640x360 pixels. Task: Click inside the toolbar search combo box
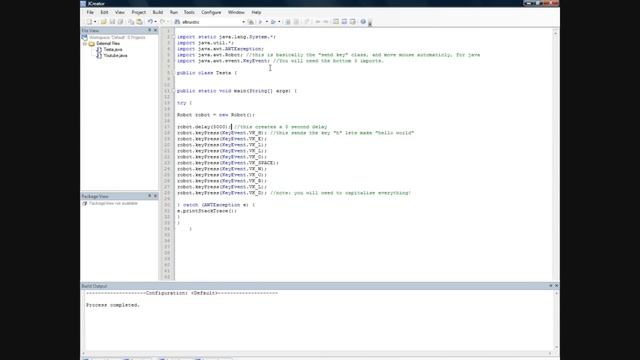point(211,22)
